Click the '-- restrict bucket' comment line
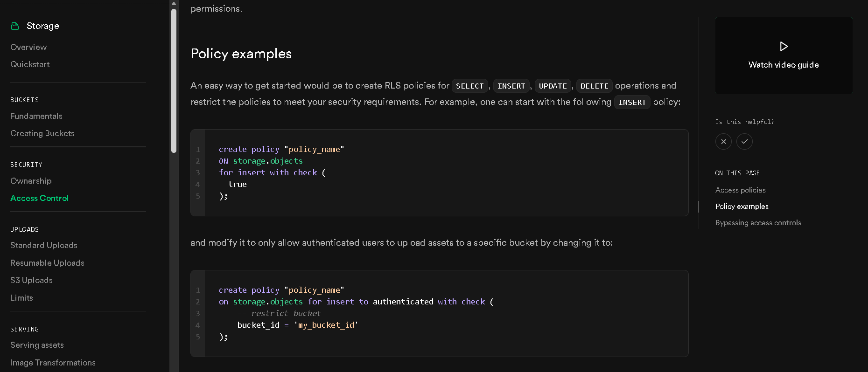This screenshot has width=868, height=372. pyautogui.click(x=279, y=313)
